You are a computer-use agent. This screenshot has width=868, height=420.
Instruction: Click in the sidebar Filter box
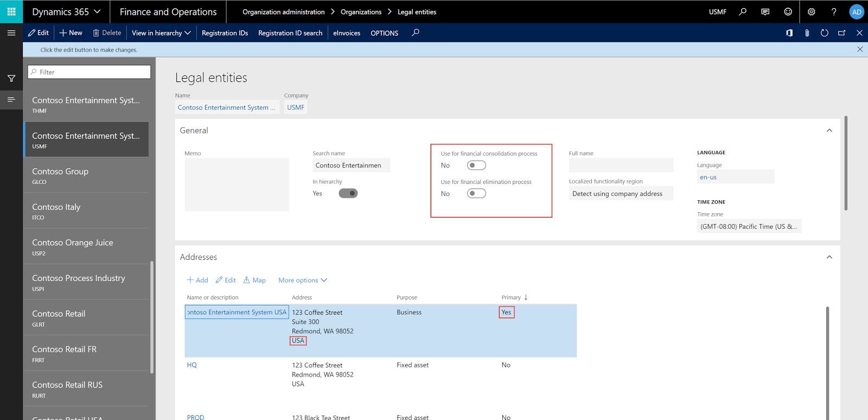click(x=89, y=72)
